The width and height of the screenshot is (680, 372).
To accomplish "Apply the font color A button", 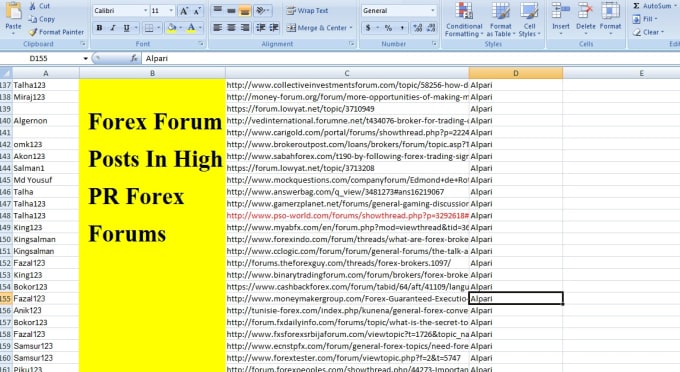I will pyautogui.click(x=191, y=28).
